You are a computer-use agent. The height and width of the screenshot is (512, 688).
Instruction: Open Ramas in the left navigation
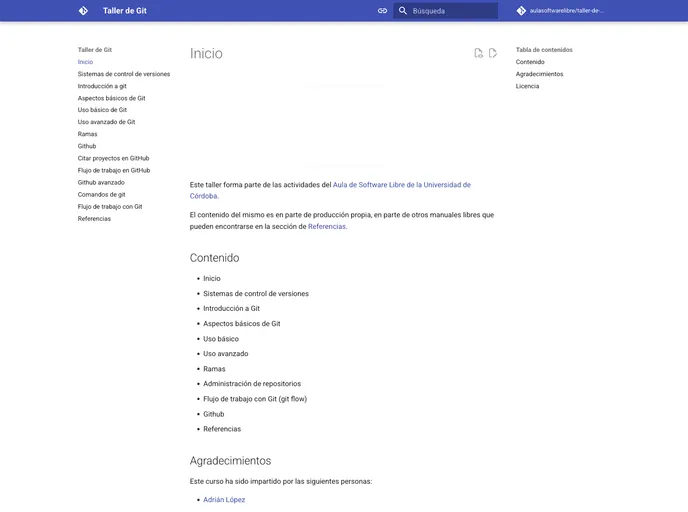87,134
